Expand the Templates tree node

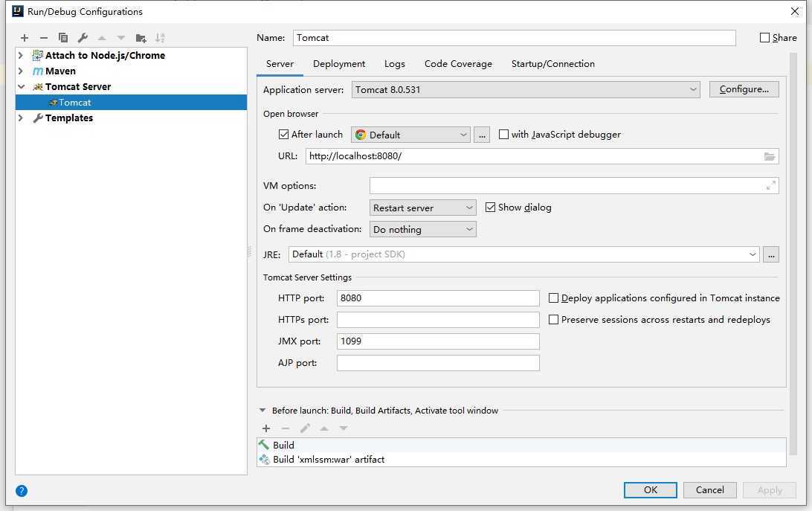click(x=21, y=118)
